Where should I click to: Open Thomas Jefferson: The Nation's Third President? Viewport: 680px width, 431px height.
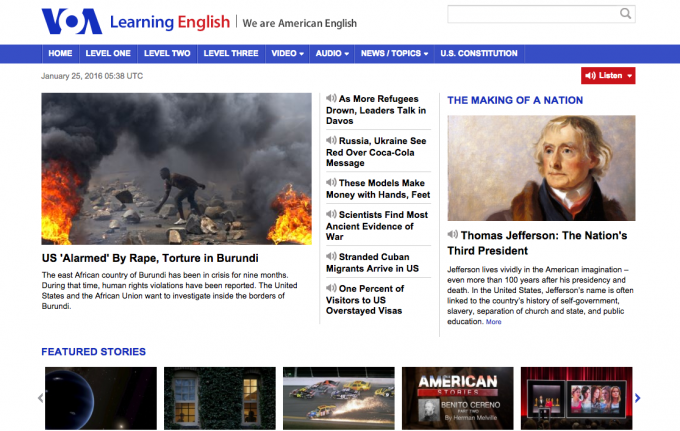click(x=537, y=243)
